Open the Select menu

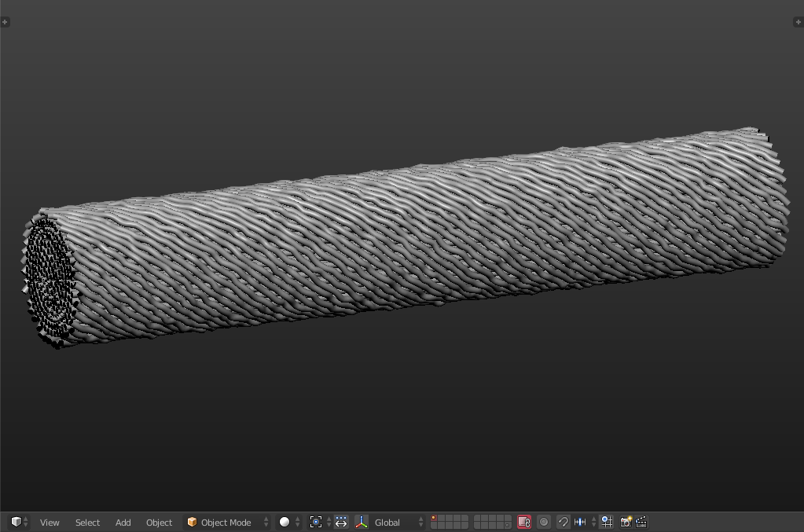click(87, 522)
